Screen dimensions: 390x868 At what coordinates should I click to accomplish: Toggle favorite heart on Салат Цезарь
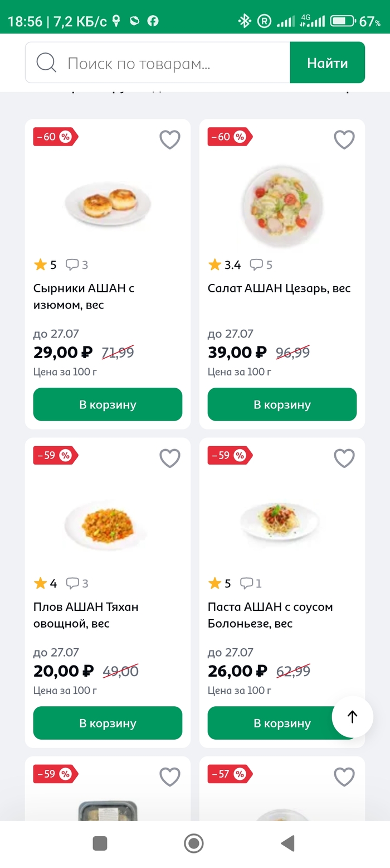click(344, 139)
